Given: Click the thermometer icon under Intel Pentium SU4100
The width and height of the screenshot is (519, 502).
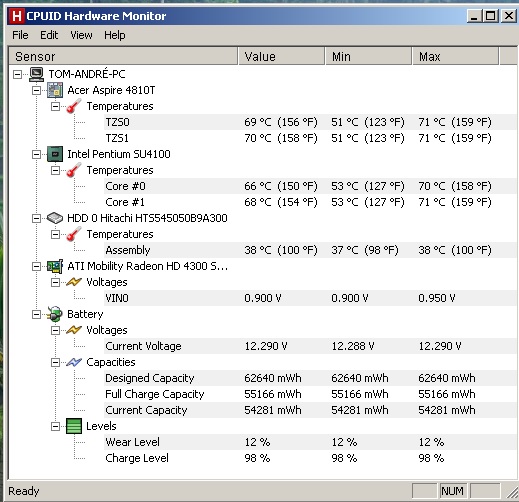Looking at the screenshot, I should [x=74, y=170].
